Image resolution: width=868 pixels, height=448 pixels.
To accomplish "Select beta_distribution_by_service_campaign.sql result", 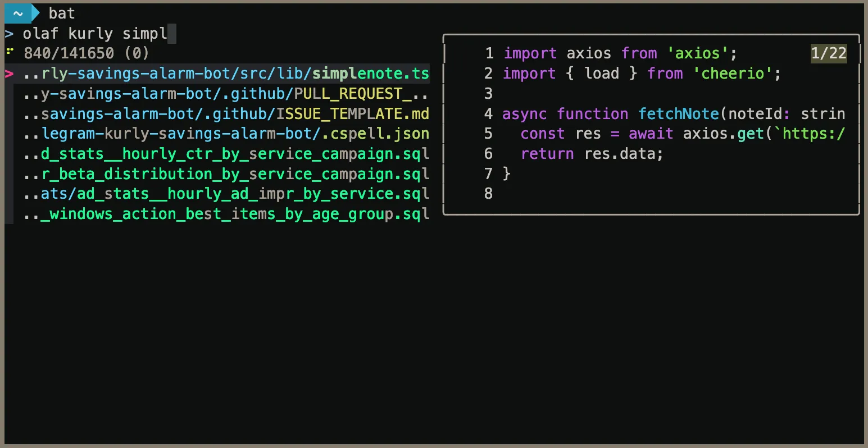I will tap(226, 174).
